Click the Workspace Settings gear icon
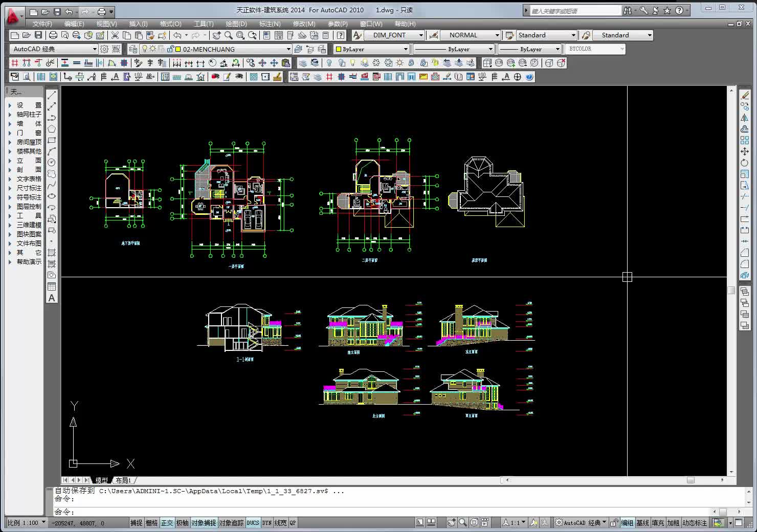This screenshot has height=532, width=757. pyautogui.click(x=104, y=49)
